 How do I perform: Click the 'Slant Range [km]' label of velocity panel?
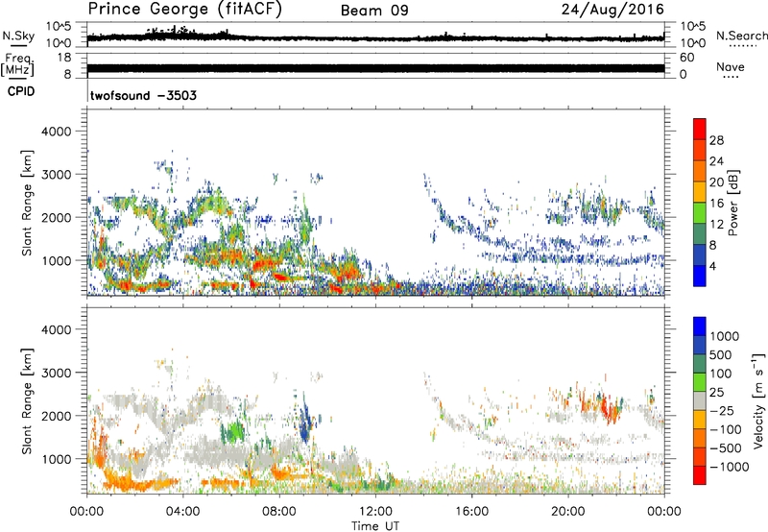pos(27,401)
